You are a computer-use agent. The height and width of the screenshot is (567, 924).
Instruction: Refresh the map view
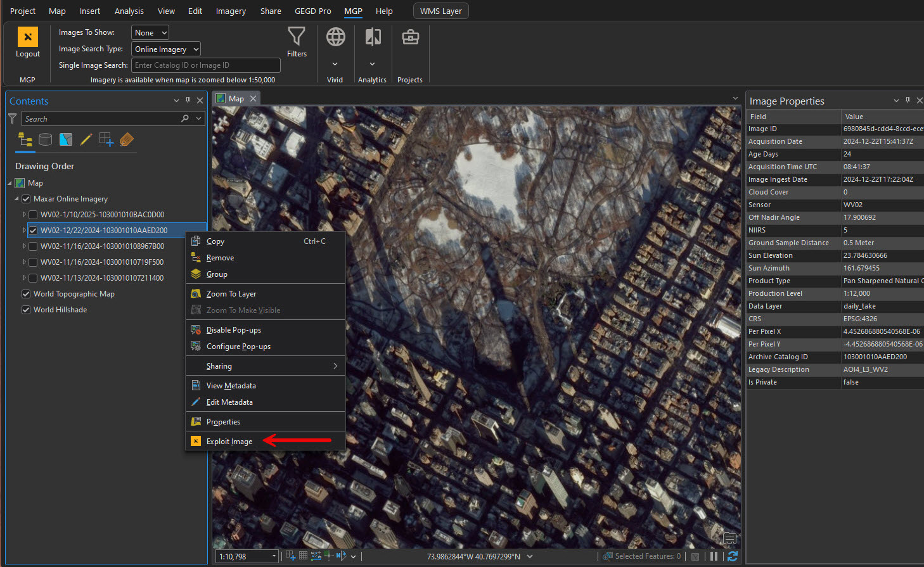[733, 556]
